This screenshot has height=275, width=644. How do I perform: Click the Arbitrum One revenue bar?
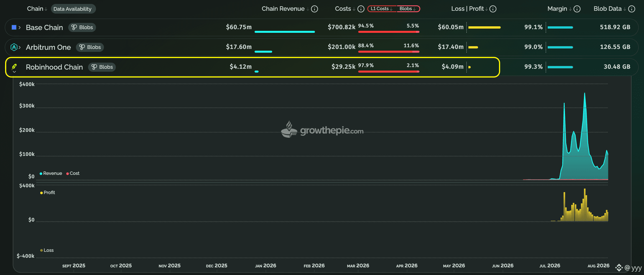263,51
